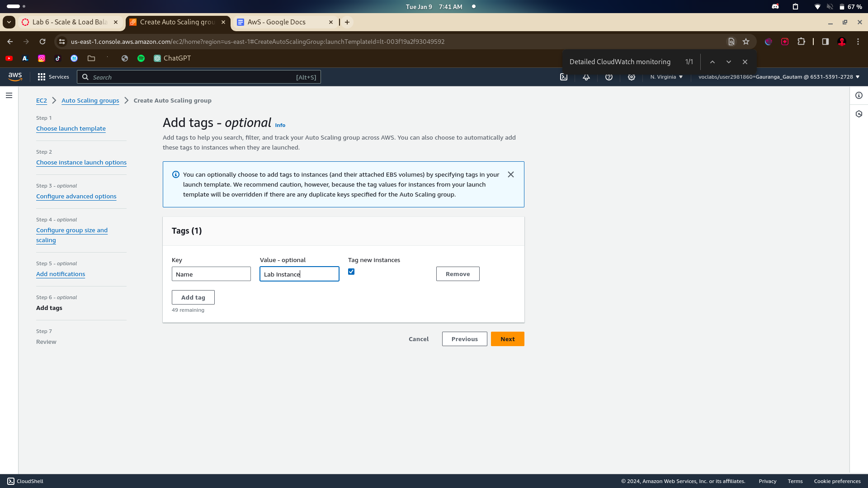Remove the Name tag with Remove button

click(x=458, y=274)
